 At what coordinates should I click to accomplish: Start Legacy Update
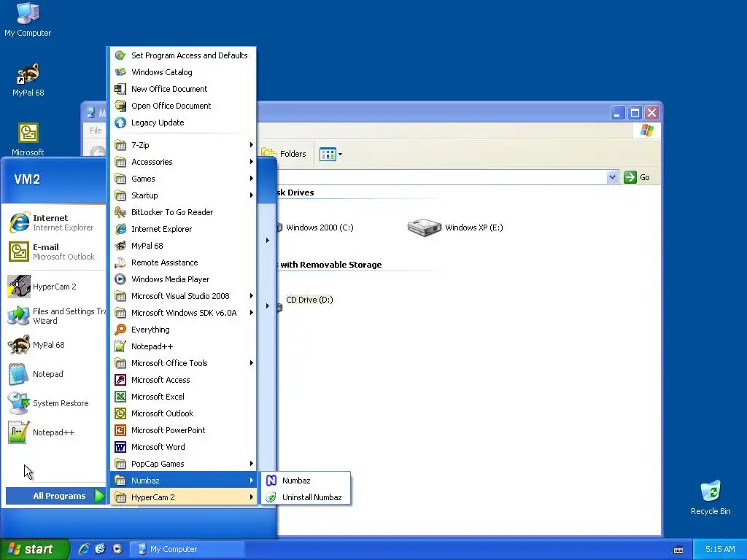coord(183,122)
